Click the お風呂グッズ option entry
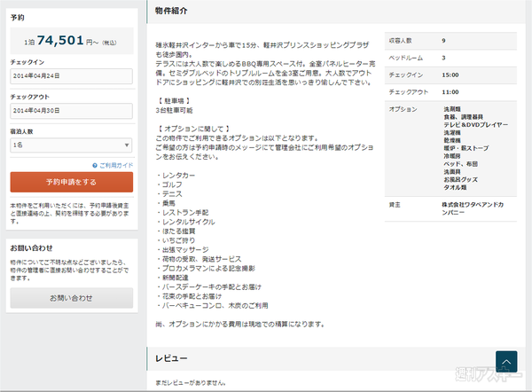532x392 pixels. point(461,179)
